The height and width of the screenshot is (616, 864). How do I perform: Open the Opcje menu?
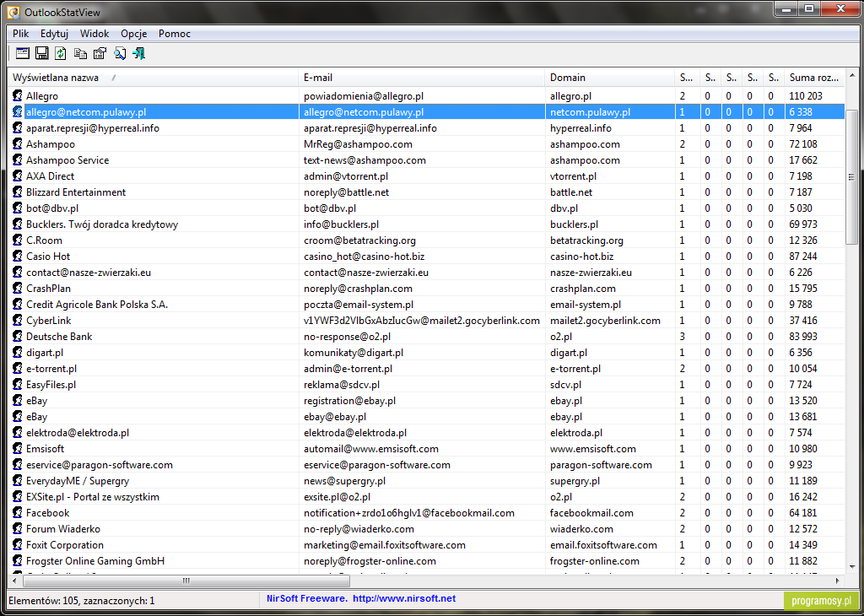[x=134, y=34]
